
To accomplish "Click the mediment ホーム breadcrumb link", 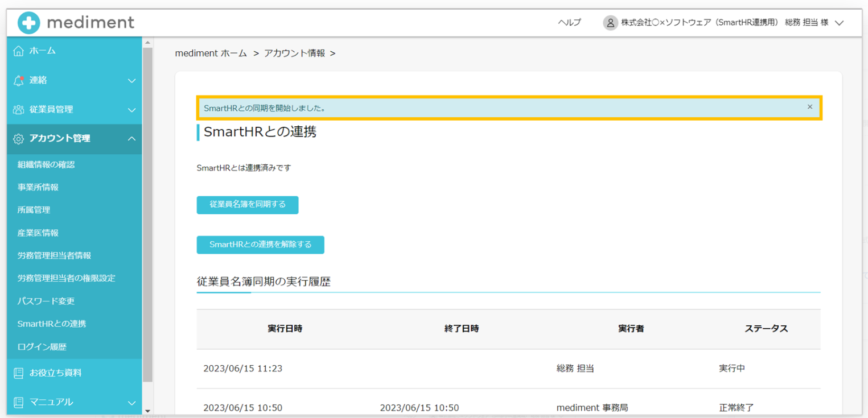I will pos(211,53).
